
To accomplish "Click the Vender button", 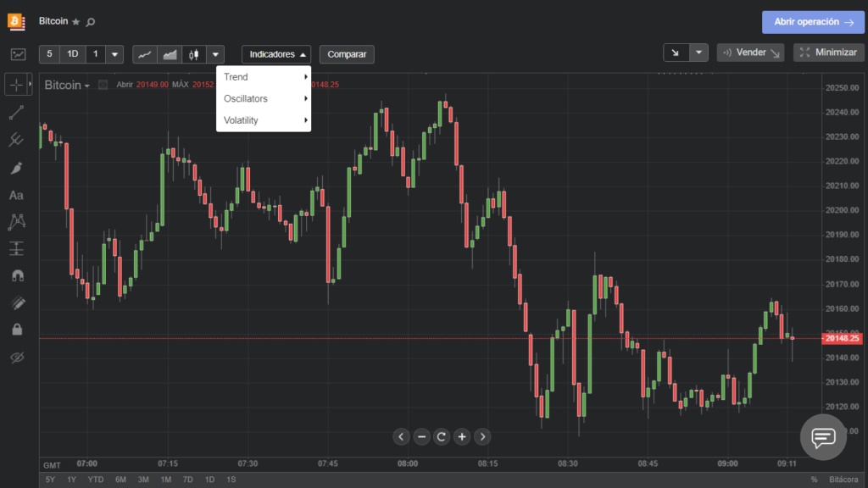I will (x=751, y=53).
